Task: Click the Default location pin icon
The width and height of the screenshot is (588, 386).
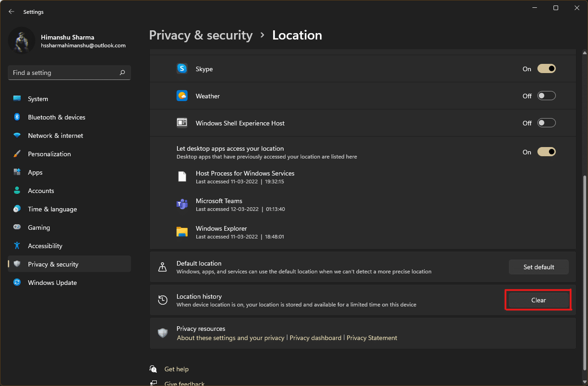Action: (x=162, y=267)
